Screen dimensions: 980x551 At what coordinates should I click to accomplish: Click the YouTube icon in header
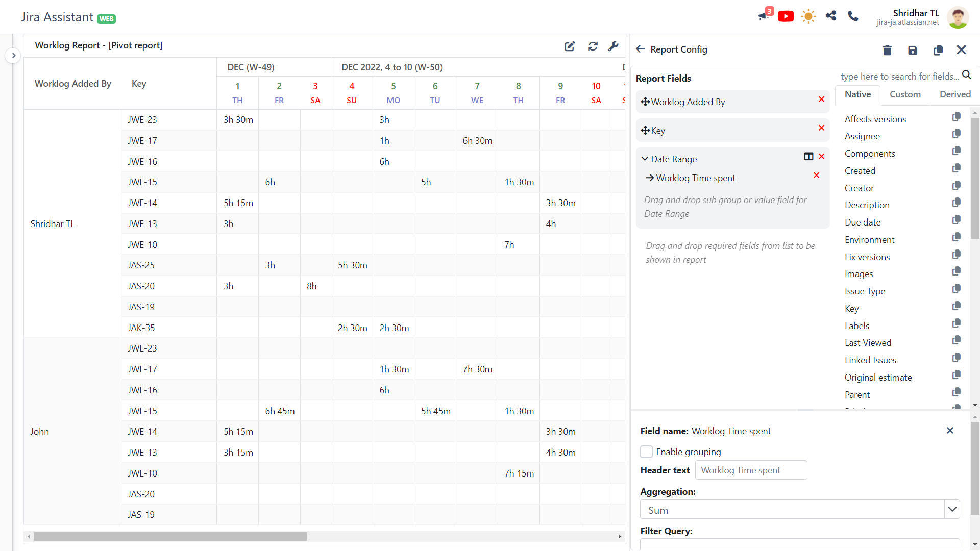(x=786, y=16)
